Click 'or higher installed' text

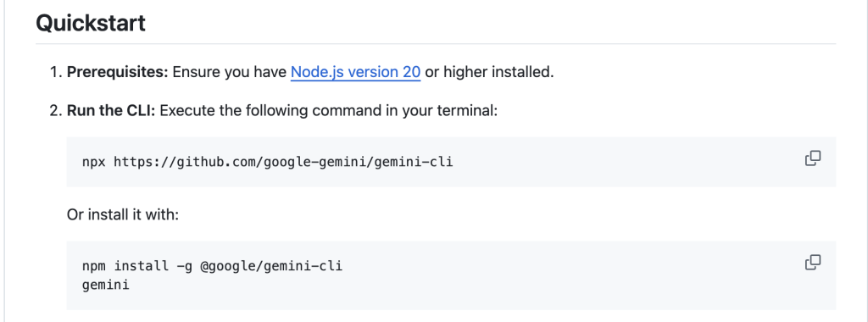pos(489,72)
